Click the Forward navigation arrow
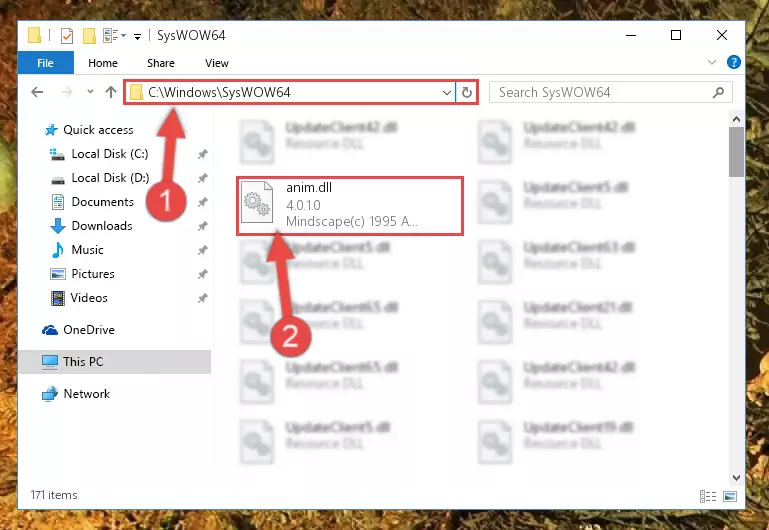This screenshot has width=769, height=530. [x=67, y=92]
